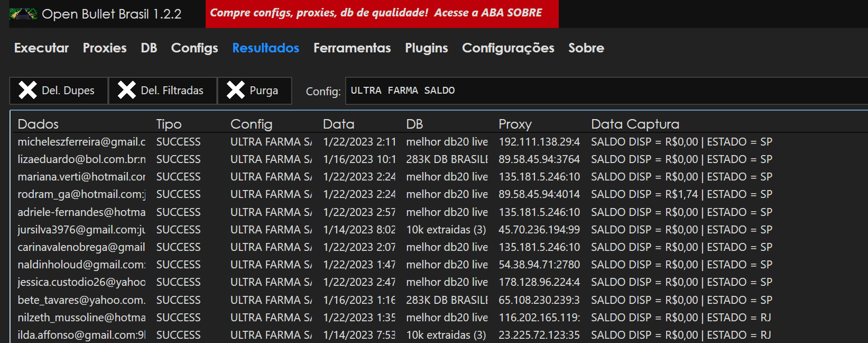Select the result row showing R$1,74 balance
Screen dimensions: 868x343
point(370,194)
